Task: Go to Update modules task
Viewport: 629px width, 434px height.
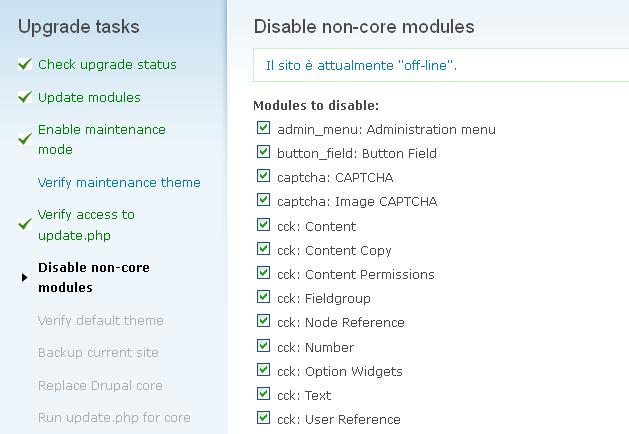Action: point(89,97)
